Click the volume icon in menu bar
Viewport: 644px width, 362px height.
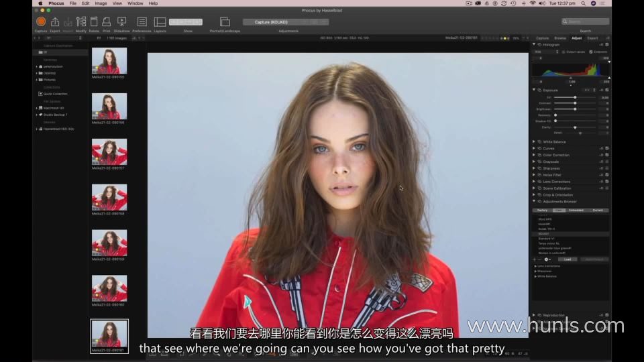click(542, 3)
